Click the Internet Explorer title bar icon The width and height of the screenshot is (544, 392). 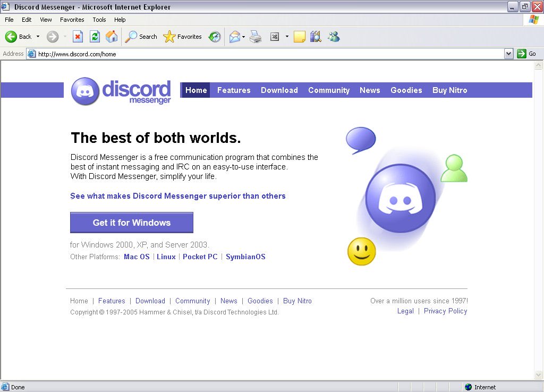(x=5, y=6)
